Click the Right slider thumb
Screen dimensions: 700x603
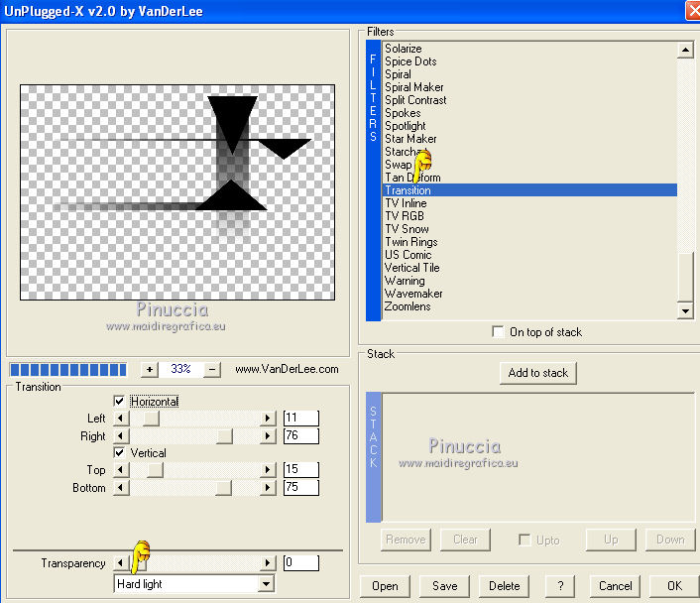tap(224, 436)
